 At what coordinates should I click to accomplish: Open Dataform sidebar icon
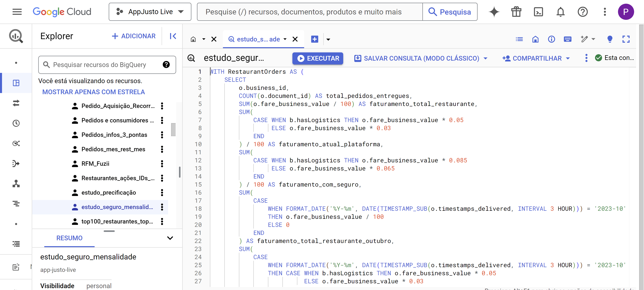click(16, 163)
